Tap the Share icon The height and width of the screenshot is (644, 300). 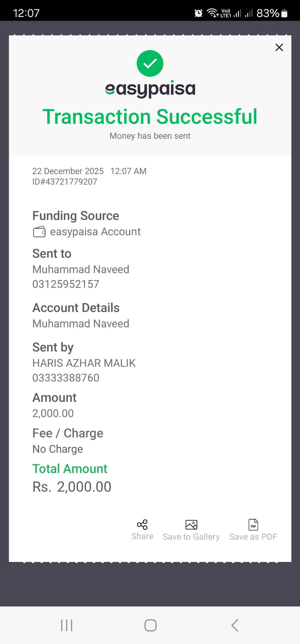click(142, 525)
